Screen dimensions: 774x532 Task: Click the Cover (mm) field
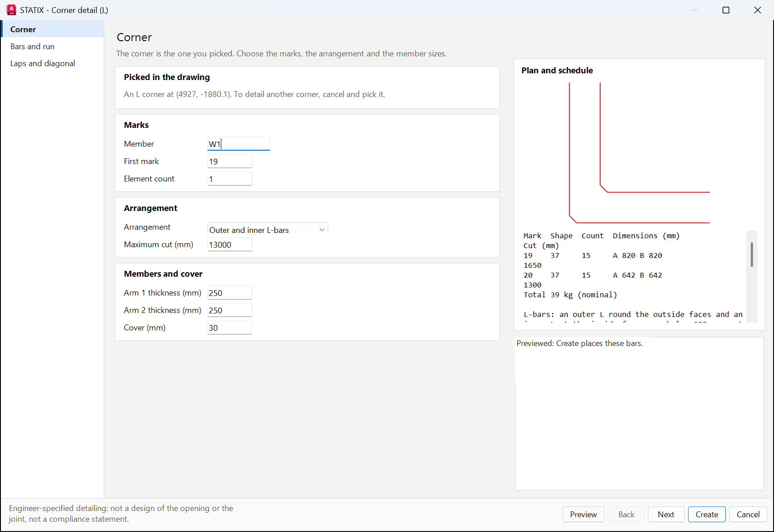[230, 328]
